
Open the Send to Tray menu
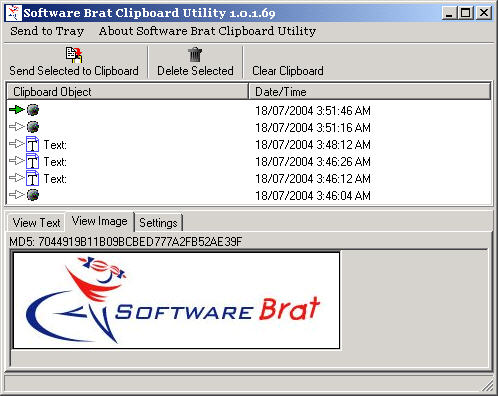(47, 31)
